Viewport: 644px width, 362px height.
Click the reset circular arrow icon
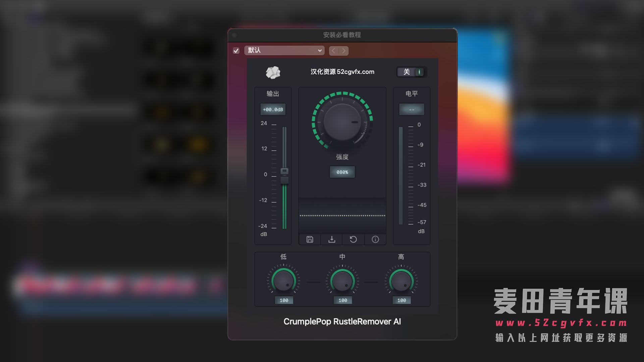[x=353, y=239]
